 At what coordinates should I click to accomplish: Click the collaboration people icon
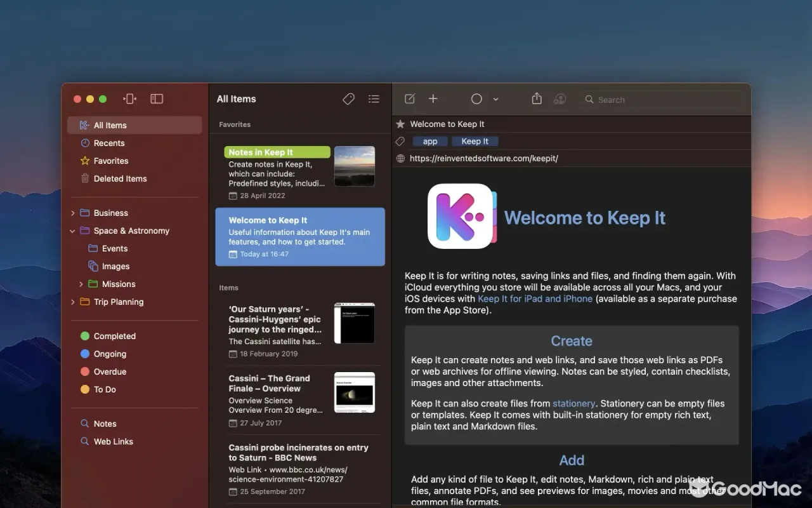pyautogui.click(x=560, y=99)
